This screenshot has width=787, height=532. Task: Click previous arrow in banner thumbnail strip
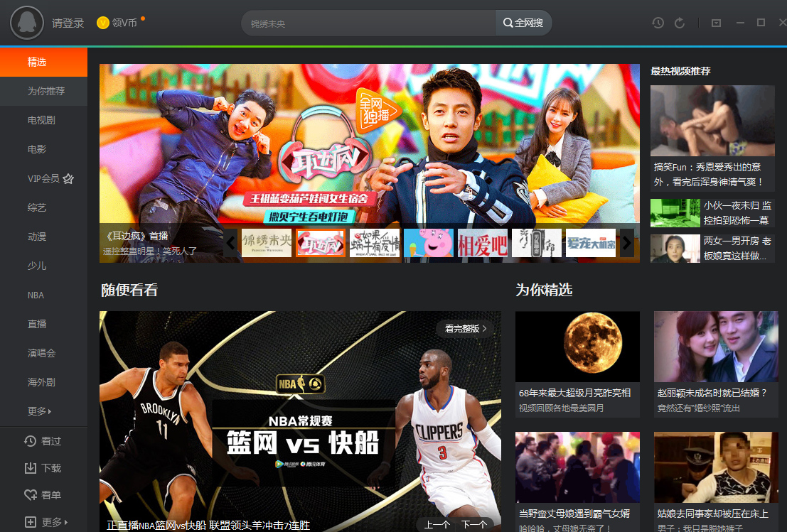[230, 243]
